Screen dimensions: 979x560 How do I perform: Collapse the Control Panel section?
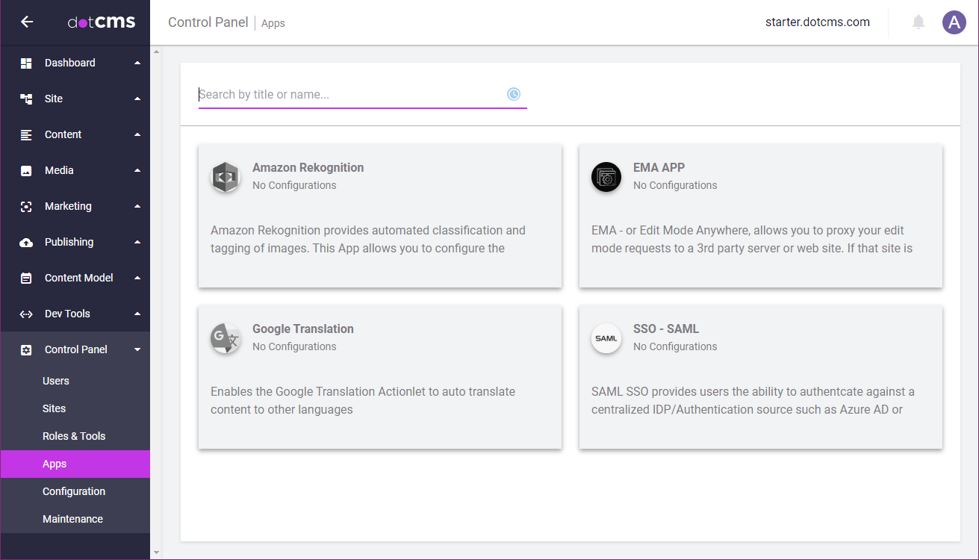pyautogui.click(x=137, y=349)
